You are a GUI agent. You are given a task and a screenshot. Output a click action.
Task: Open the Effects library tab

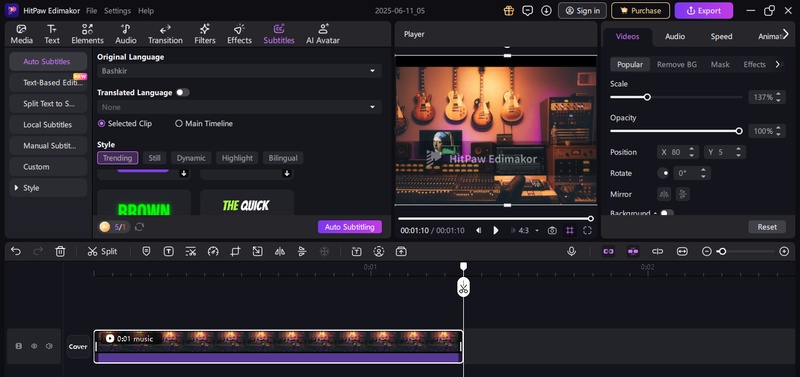pyautogui.click(x=239, y=34)
